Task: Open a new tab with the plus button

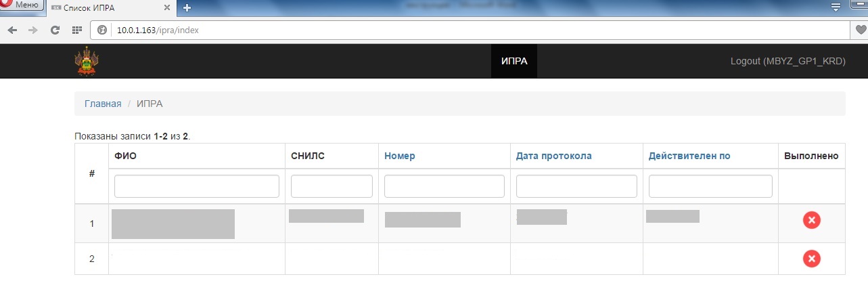Action: coord(187,7)
